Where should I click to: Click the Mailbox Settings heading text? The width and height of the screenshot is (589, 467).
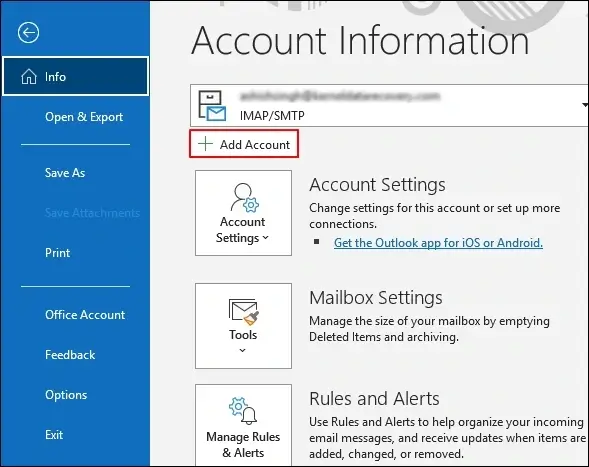coord(376,298)
